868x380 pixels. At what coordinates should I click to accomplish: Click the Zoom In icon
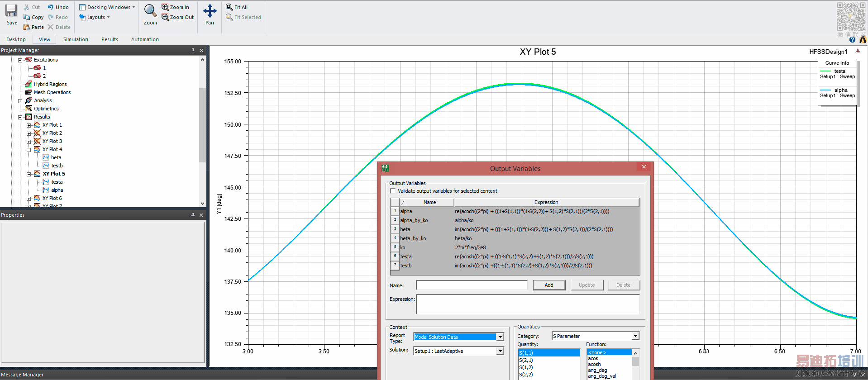165,7
